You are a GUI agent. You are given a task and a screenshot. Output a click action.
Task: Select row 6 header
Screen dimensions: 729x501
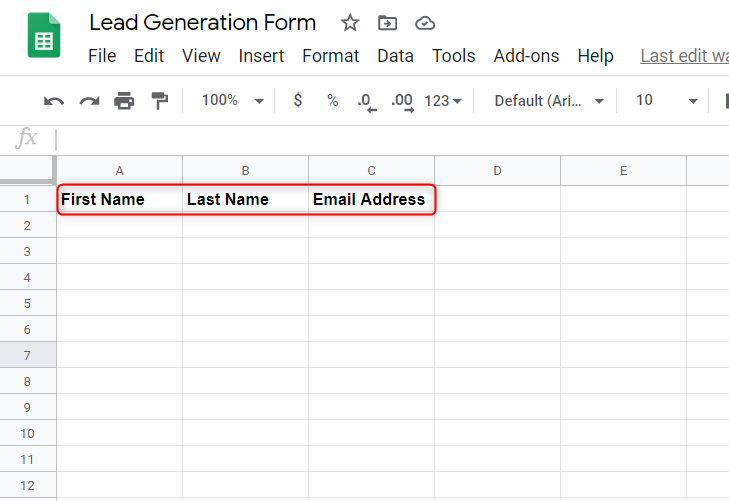27,330
